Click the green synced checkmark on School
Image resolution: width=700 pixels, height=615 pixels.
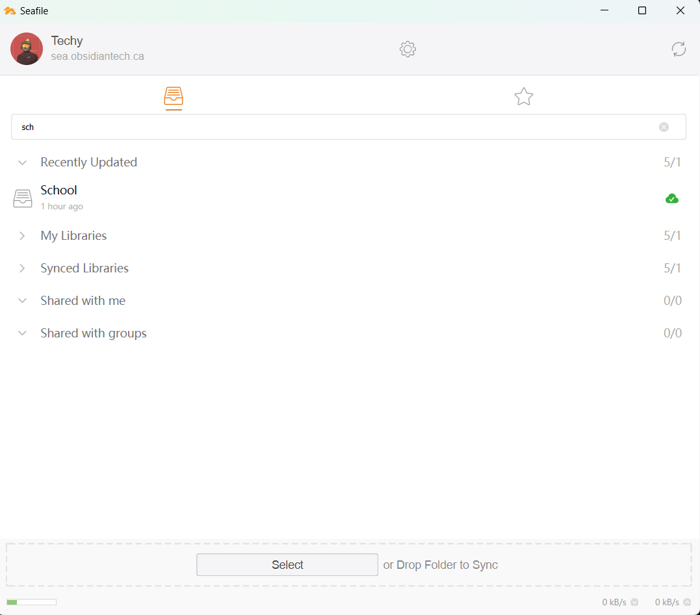(x=671, y=198)
